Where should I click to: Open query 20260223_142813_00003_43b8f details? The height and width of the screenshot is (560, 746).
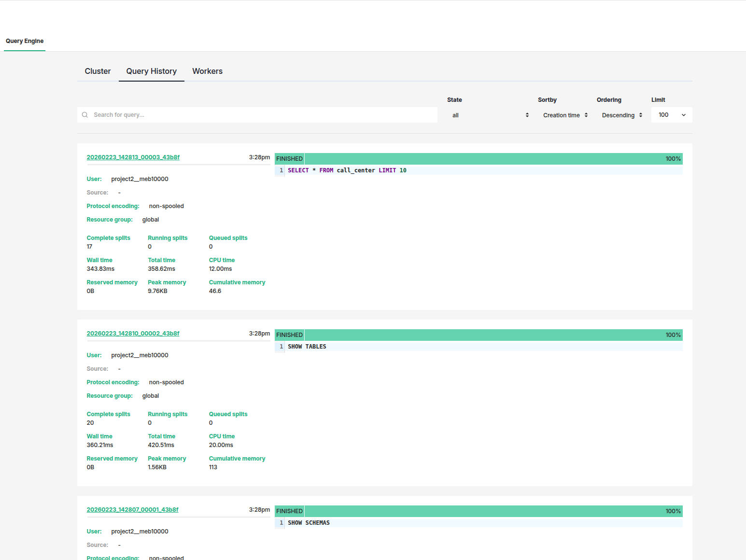(x=133, y=157)
